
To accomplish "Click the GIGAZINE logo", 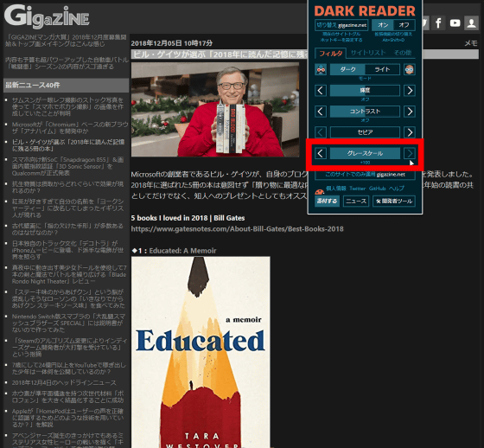I will click(x=47, y=16).
